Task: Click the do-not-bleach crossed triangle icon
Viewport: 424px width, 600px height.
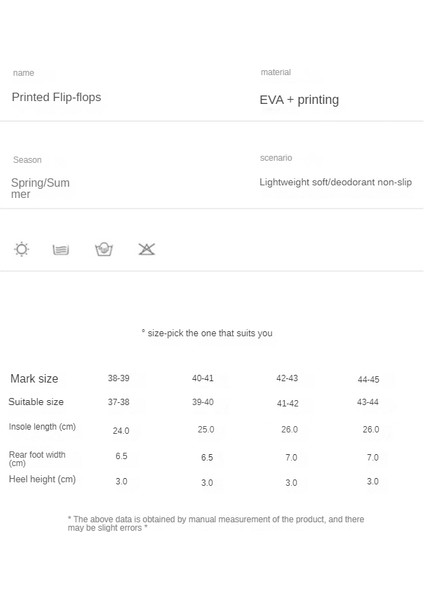Action: 147,249
